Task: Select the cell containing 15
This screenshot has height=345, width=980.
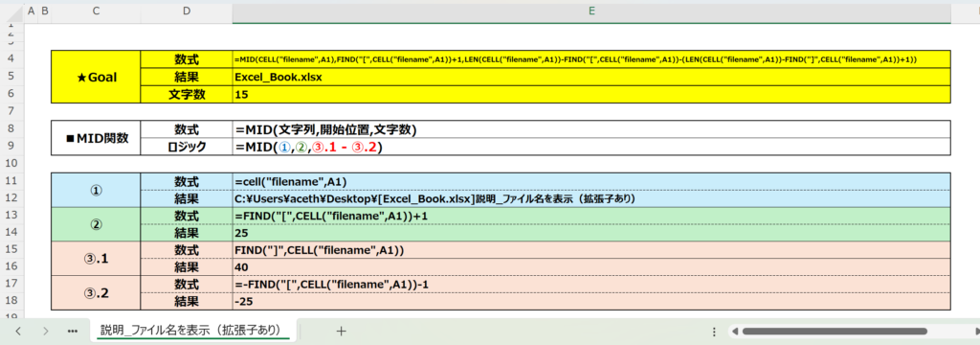Action: point(591,94)
